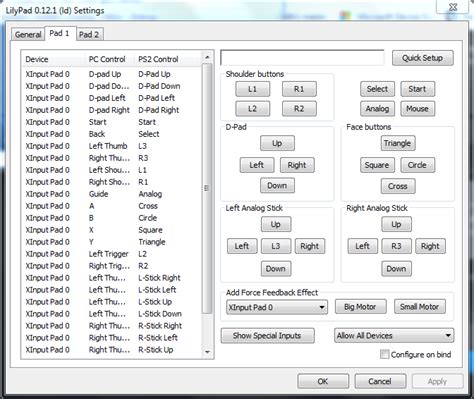
Task: Bind the R2 shoulder button
Action: click(x=299, y=109)
